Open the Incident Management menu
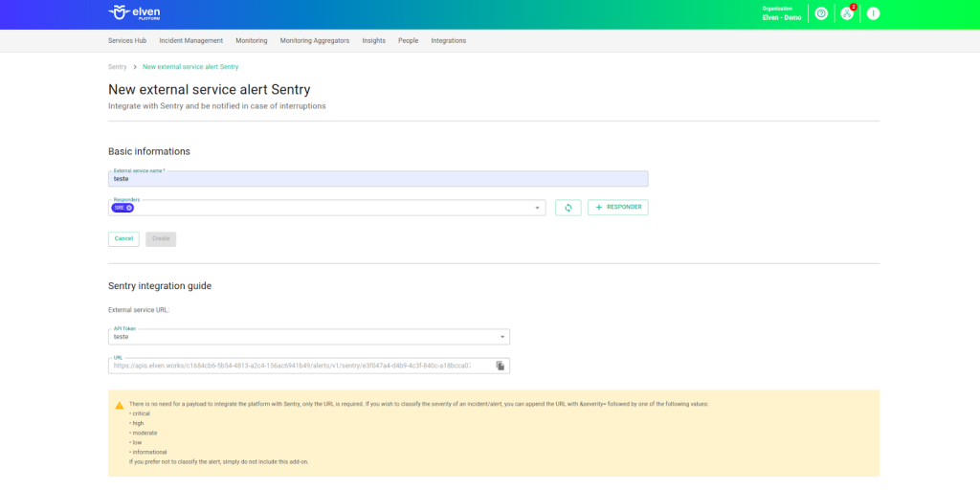This screenshot has height=490, width=980. pos(190,41)
